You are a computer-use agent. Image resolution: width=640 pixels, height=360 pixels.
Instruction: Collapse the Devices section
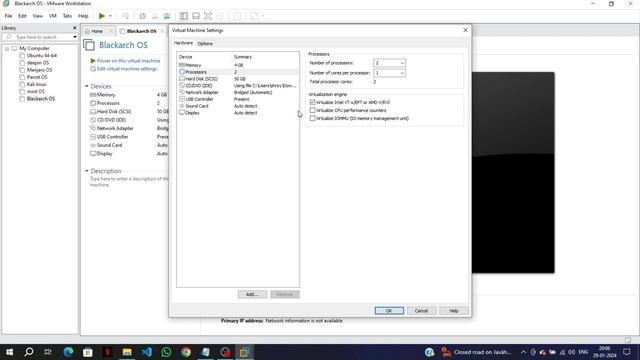87,86
